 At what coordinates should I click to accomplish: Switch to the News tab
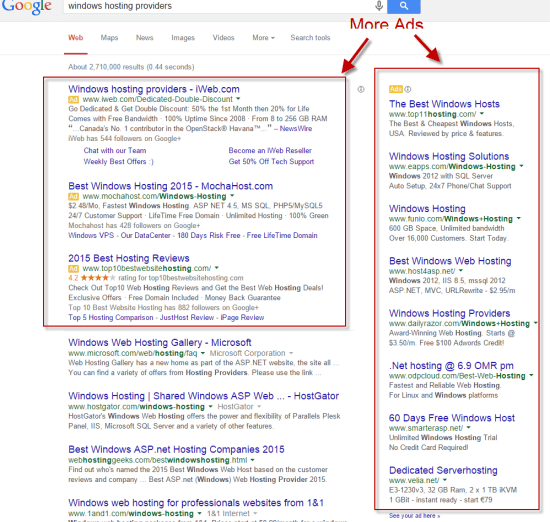pyautogui.click(x=145, y=38)
